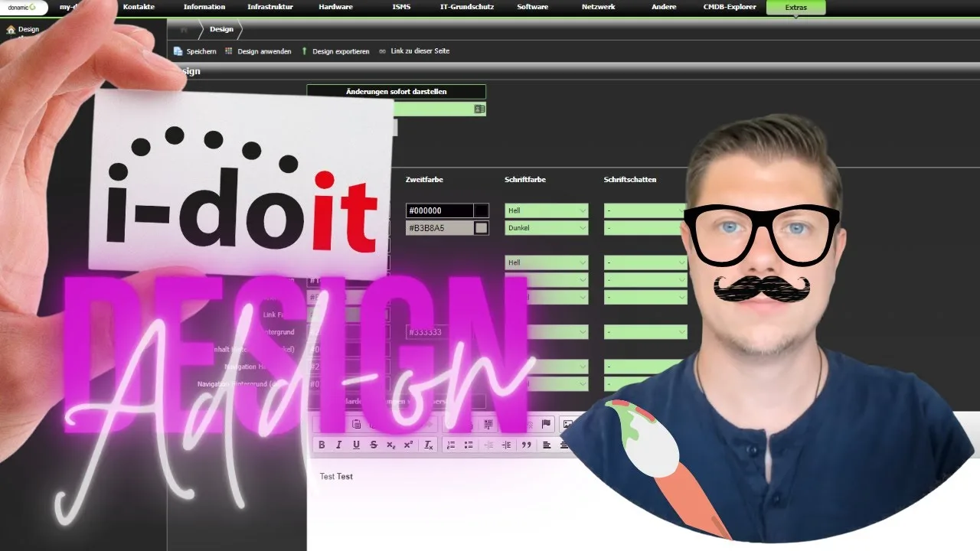Image resolution: width=980 pixels, height=551 pixels.
Task: Open the Dunkel font color dropdown
Action: [x=546, y=228]
